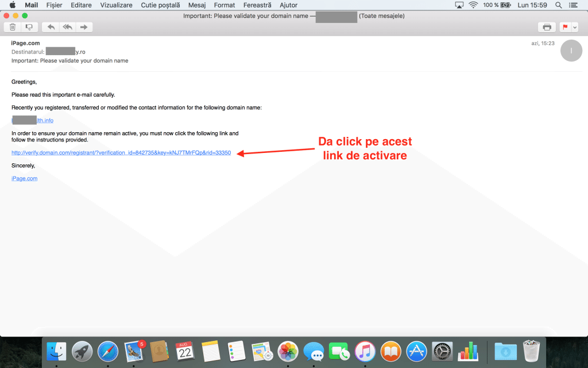Minimize the window with yellow button
588x368 pixels.
(x=16, y=16)
